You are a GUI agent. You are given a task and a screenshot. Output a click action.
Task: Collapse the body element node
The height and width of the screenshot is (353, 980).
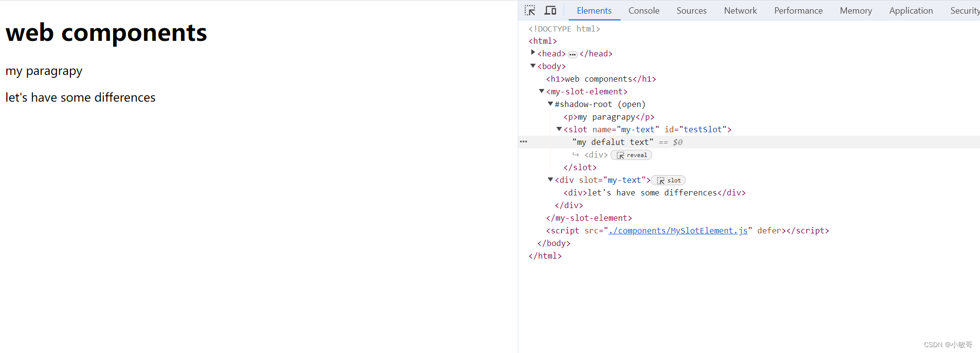click(533, 66)
